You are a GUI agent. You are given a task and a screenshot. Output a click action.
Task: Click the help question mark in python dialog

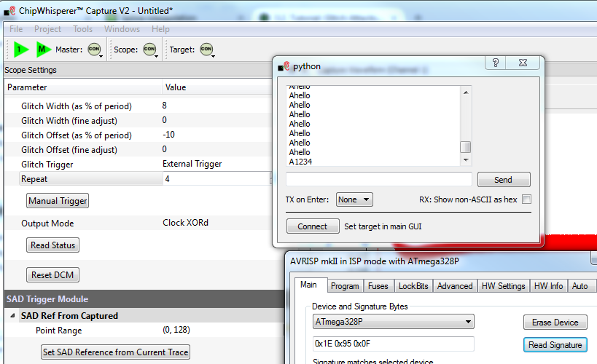pyautogui.click(x=496, y=63)
